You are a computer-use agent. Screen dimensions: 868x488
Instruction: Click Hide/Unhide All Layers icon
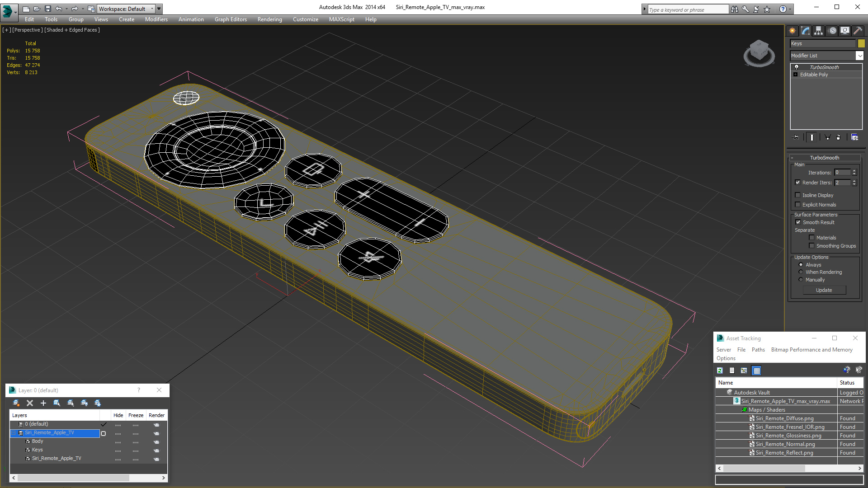point(84,403)
